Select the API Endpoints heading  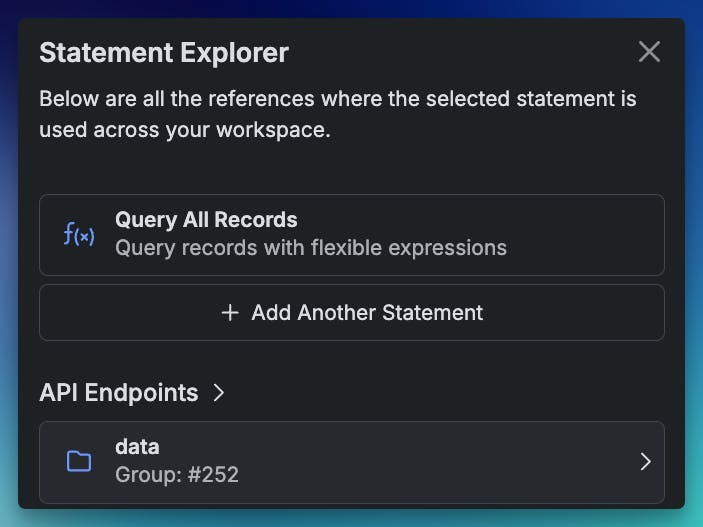(x=118, y=393)
